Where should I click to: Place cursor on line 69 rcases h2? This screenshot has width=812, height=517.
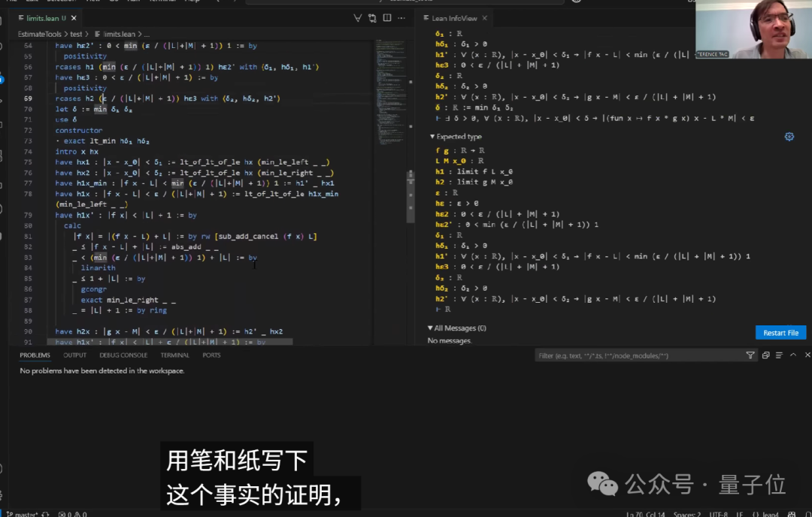point(168,98)
